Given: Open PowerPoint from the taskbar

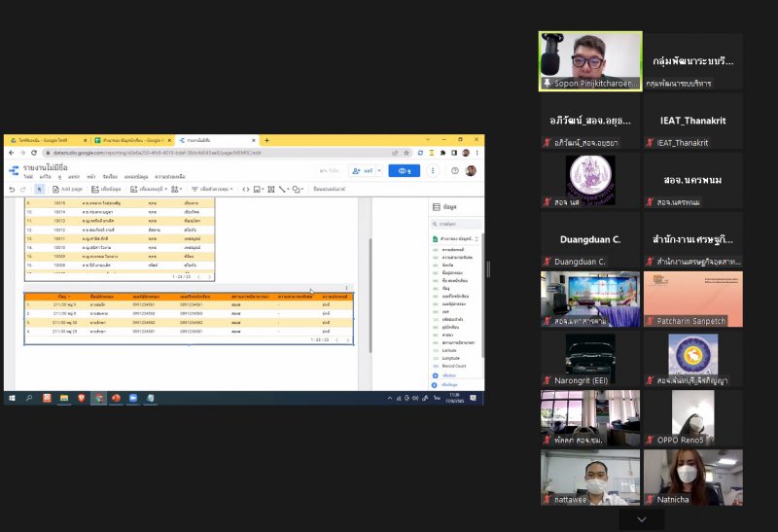Looking at the screenshot, I should [116, 398].
